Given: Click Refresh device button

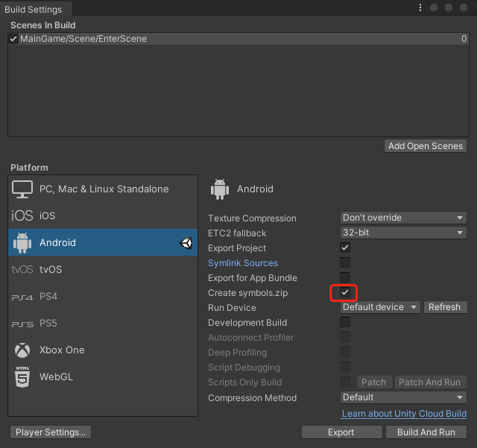Looking at the screenshot, I should pos(445,307).
